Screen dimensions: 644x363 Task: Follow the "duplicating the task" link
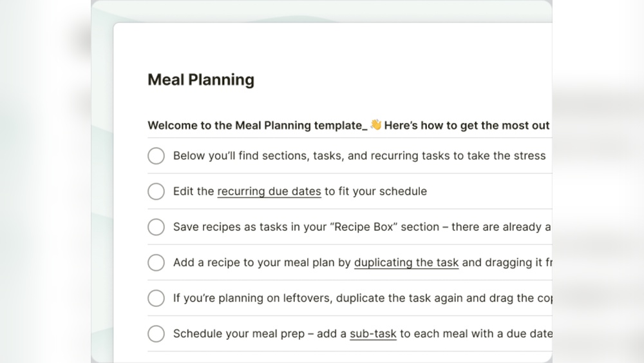(406, 262)
